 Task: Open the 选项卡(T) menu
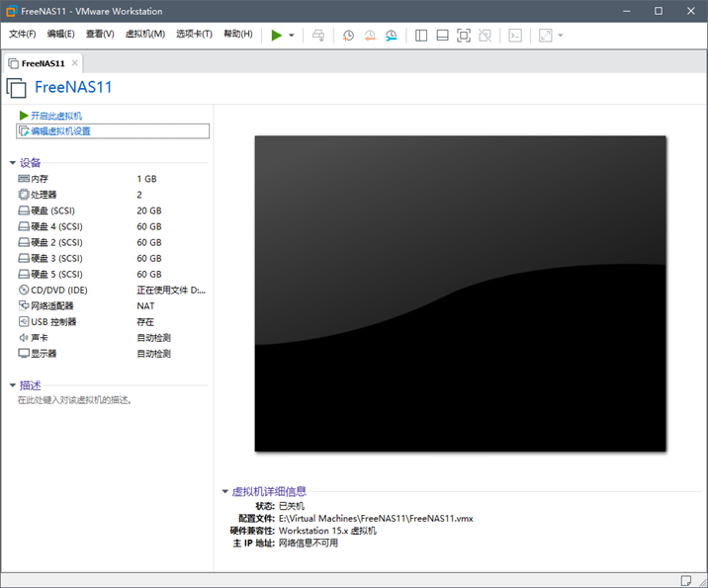[x=194, y=34]
